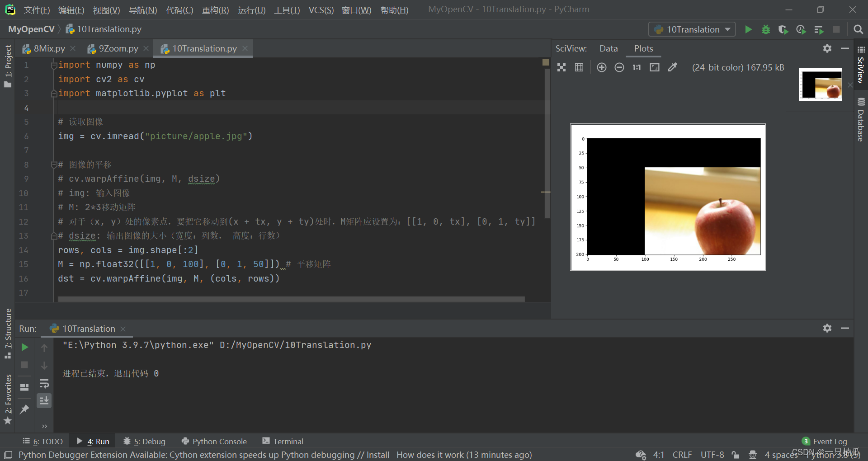The width and height of the screenshot is (868, 461).
Task: Pick a color with the SciView eyedropper
Action: point(673,67)
